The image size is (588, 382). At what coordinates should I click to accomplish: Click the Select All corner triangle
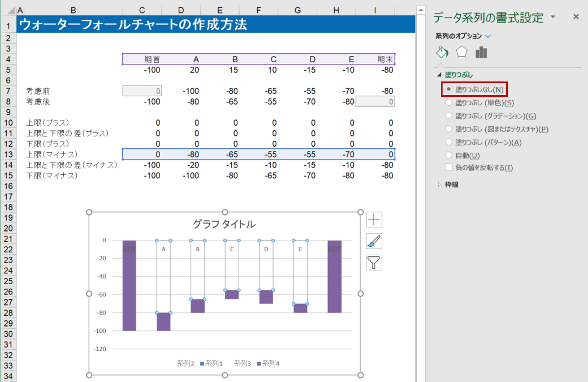pyautogui.click(x=11, y=11)
